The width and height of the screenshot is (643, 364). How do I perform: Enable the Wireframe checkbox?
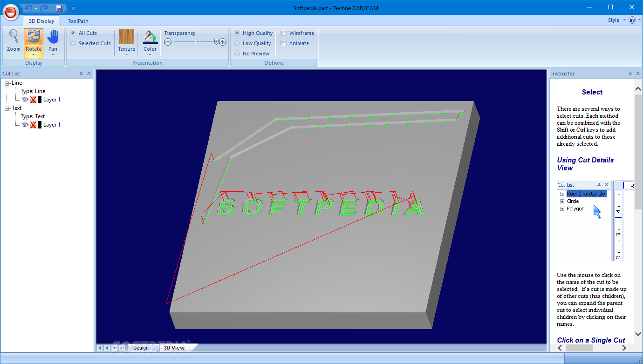click(x=283, y=33)
